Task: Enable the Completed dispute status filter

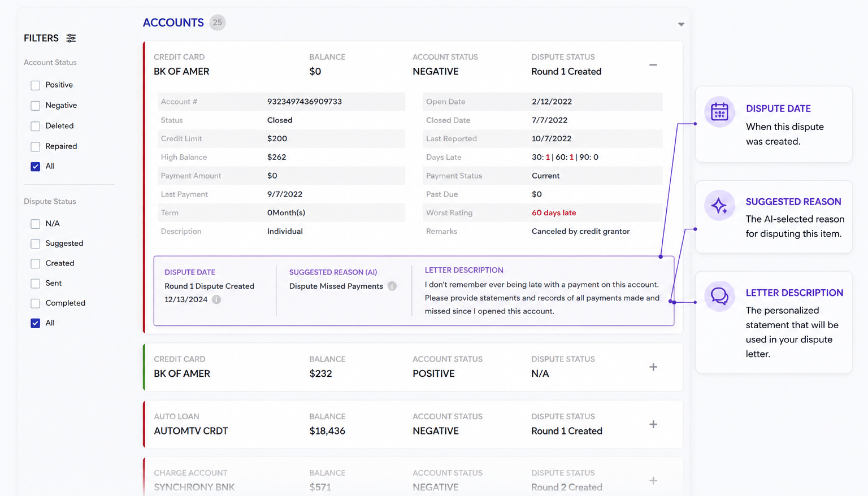Action: pyautogui.click(x=36, y=303)
